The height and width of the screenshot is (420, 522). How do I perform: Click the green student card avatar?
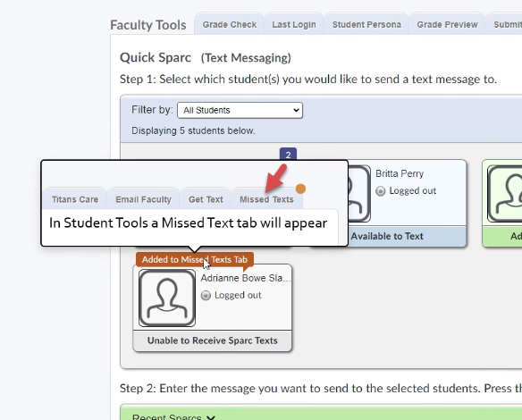pos(505,194)
